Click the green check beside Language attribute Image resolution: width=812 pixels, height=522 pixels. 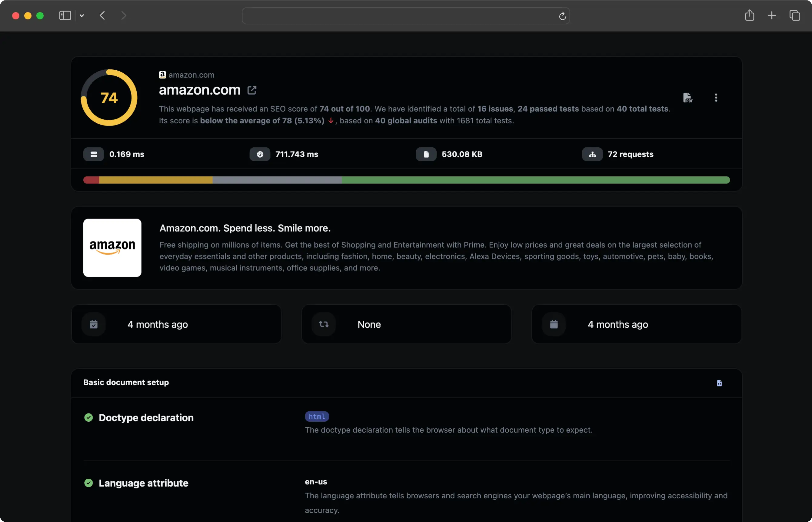[88, 483]
